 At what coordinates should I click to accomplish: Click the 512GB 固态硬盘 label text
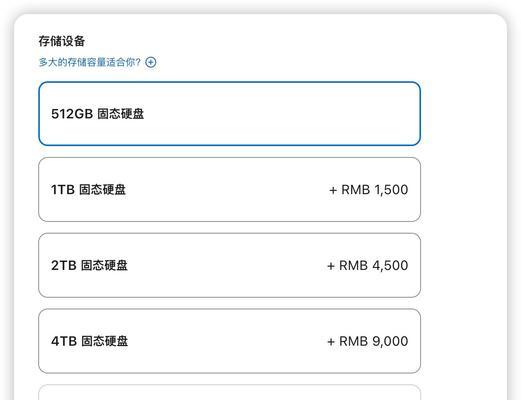[x=98, y=114]
